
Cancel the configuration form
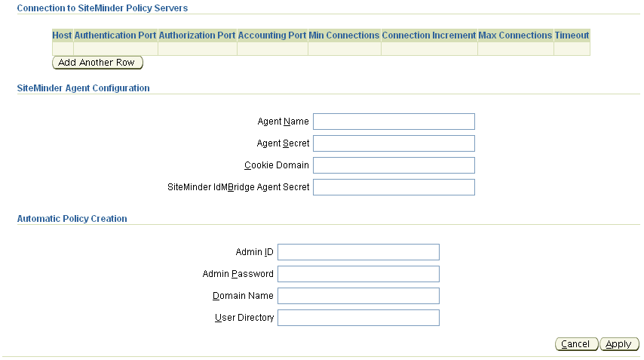[x=576, y=344]
